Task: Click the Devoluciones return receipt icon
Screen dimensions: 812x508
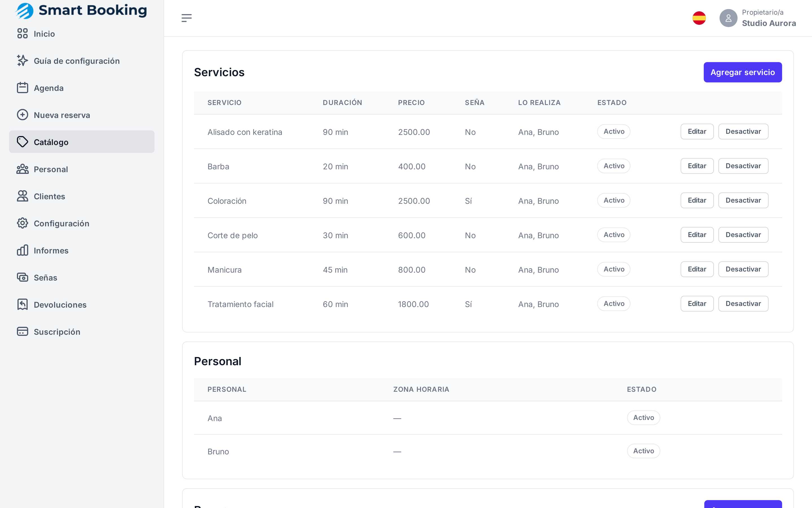Action: 23,305
